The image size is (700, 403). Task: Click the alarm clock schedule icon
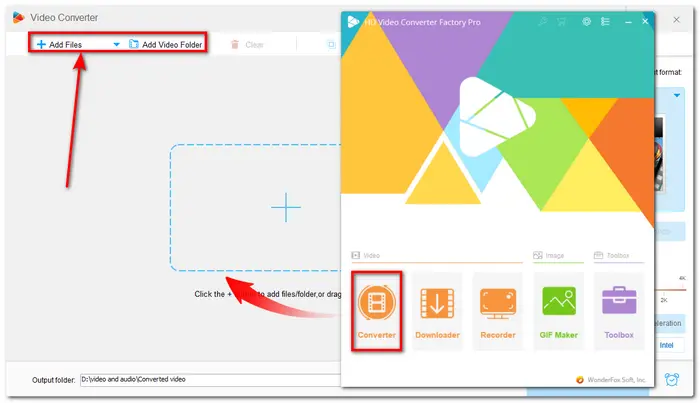coord(672,379)
